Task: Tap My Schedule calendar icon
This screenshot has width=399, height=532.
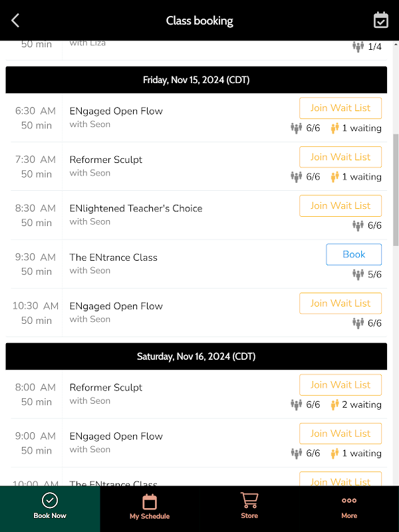Action: click(150, 501)
